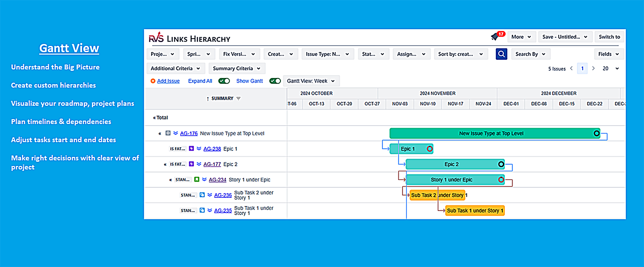Select the Epic 2 Gantt bar
This screenshot has width=644, height=267.
click(x=455, y=164)
